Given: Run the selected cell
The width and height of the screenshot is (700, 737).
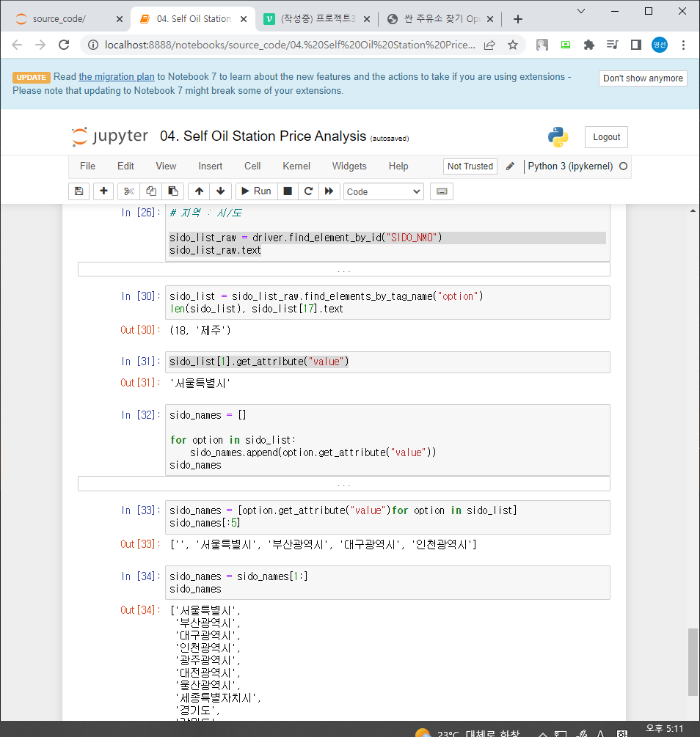Looking at the screenshot, I should [256, 191].
